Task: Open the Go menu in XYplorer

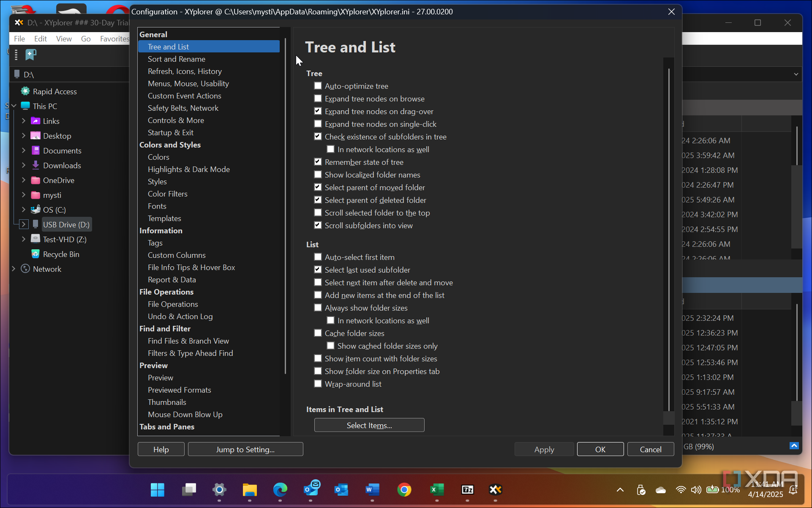Action: (86, 38)
